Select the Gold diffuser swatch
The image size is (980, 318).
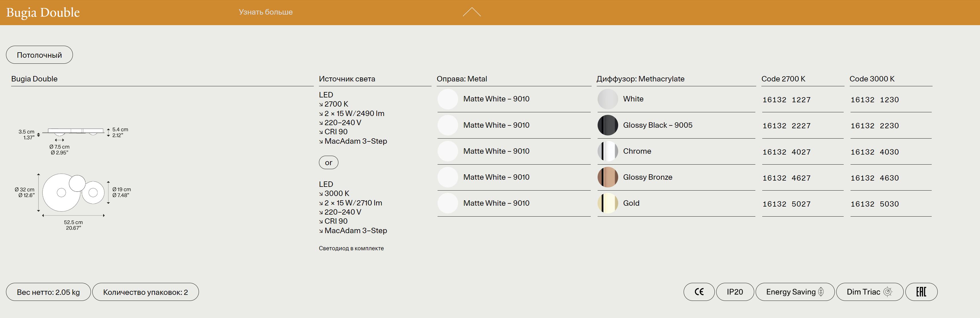608,203
